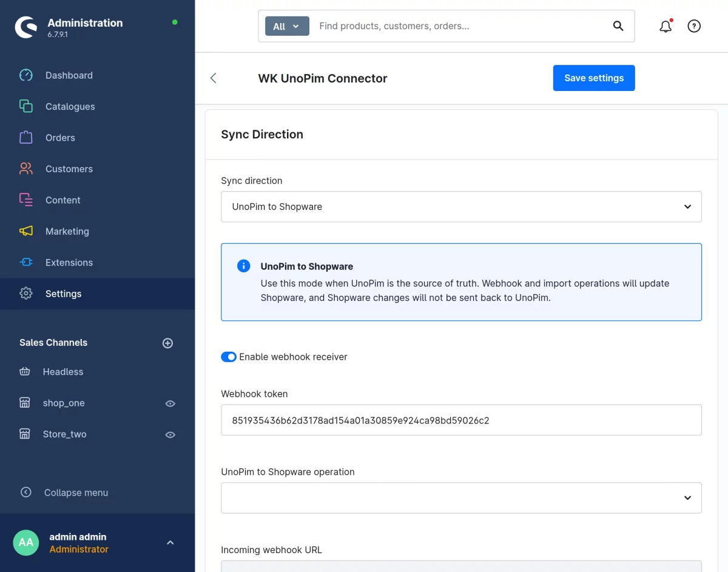This screenshot has height=572, width=728.
Task: Add a new sales channel
Action: click(x=168, y=343)
